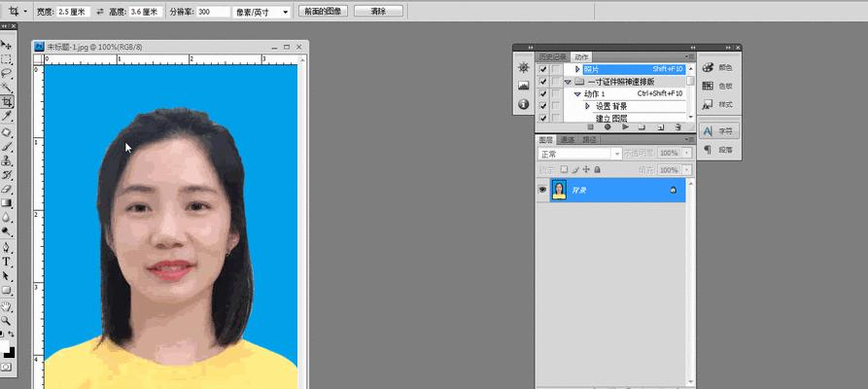
Task: Switch to 路径 tab
Action: [589, 140]
